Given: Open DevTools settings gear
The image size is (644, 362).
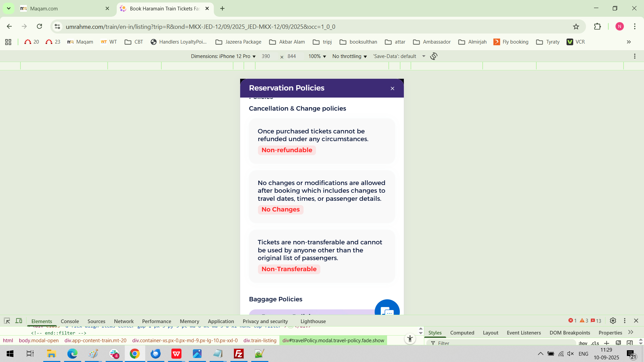Looking at the screenshot, I should coord(613,321).
